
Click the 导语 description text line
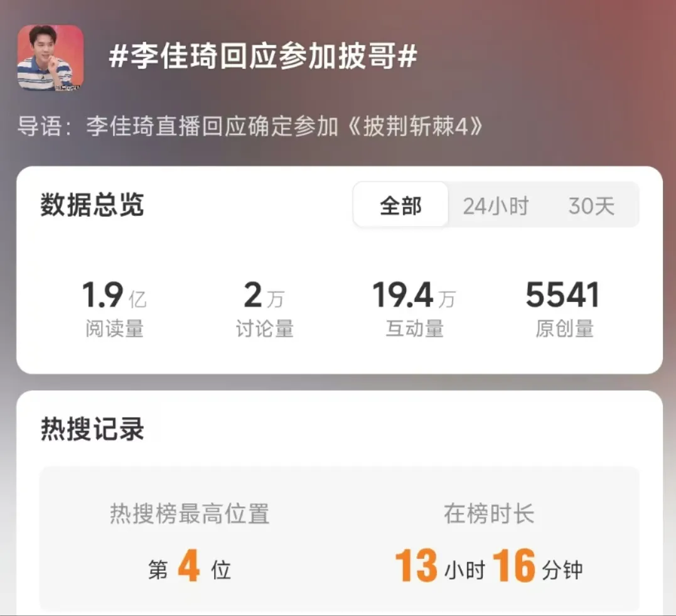tap(250, 126)
